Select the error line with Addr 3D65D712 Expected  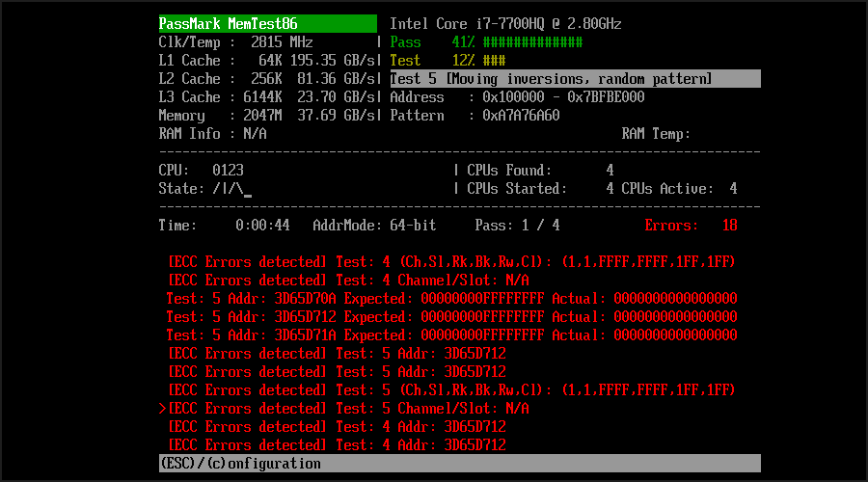(x=451, y=316)
